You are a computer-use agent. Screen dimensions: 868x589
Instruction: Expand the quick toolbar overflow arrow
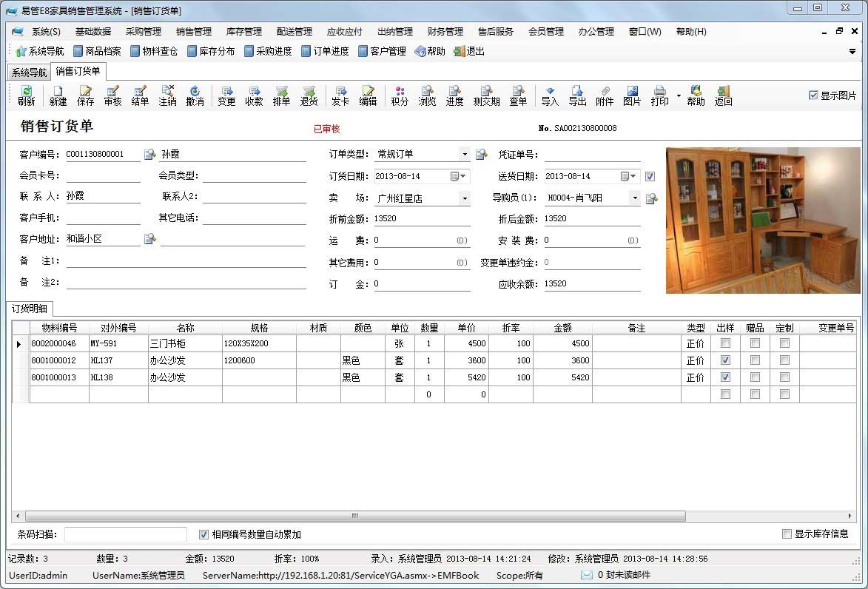click(x=852, y=52)
